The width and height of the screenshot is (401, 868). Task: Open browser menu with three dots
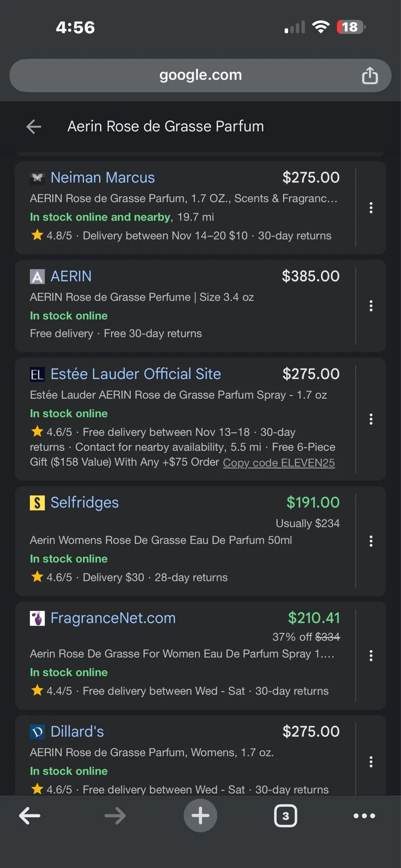pyautogui.click(x=364, y=816)
